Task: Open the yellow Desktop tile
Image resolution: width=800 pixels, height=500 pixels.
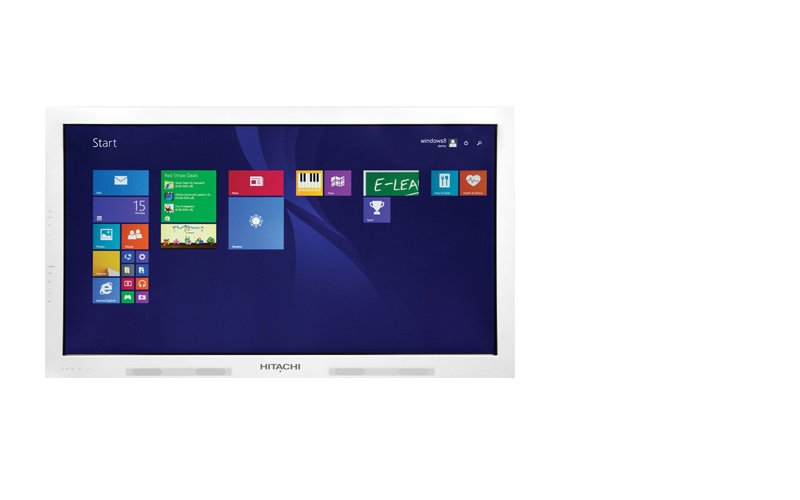Action: click(x=106, y=263)
